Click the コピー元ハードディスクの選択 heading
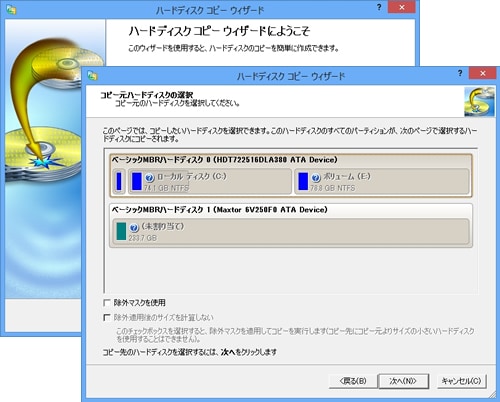This screenshot has width=500, height=402. (x=147, y=95)
